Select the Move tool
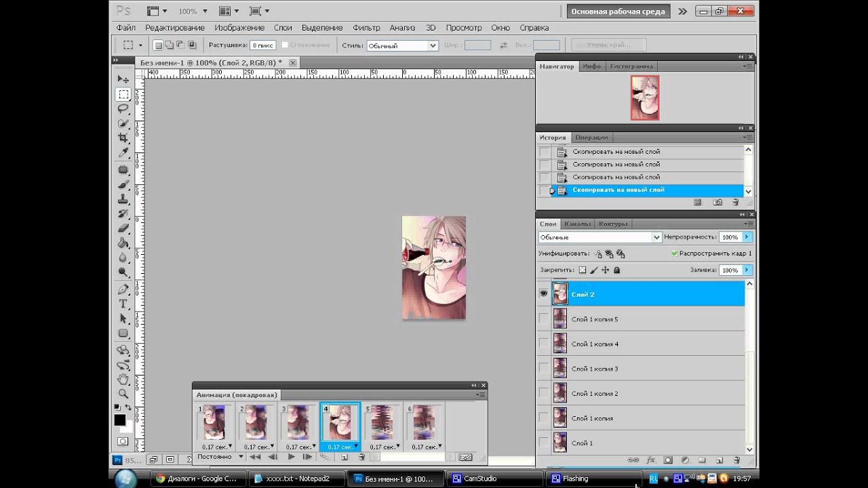 coord(123,79)
